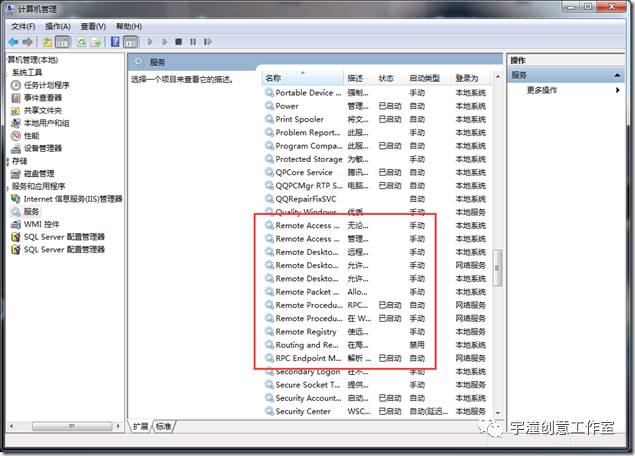Sort by the 启动类型 column header

click(428, 78)
